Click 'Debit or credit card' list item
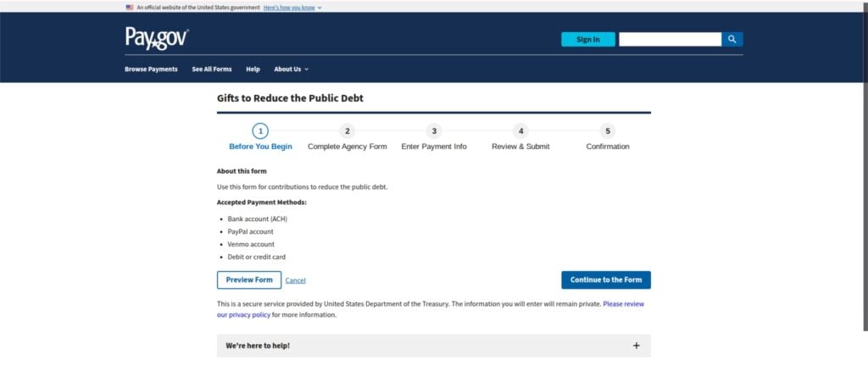868x388 pixels. click(256, 257)
